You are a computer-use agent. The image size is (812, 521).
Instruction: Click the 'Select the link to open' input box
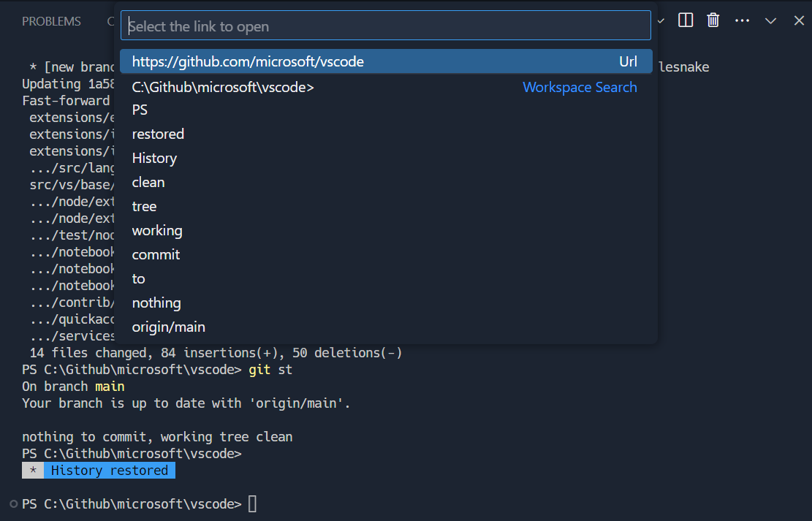[x=386, y=25]
